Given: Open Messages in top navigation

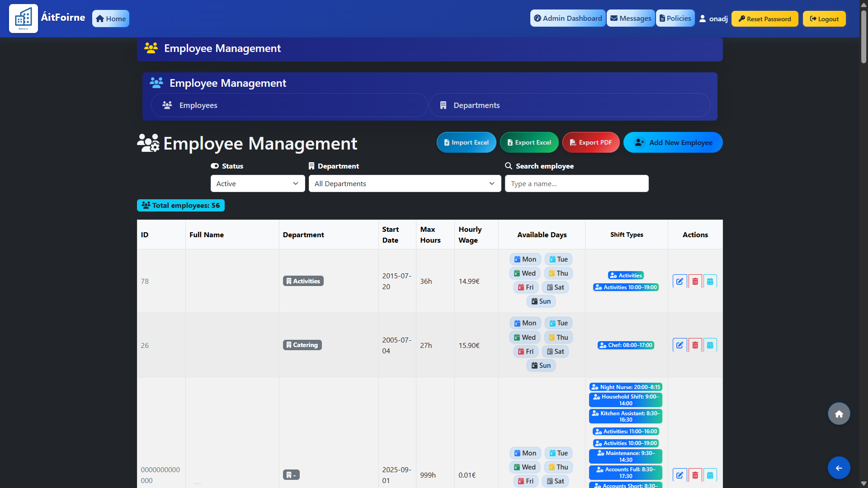Looking at the screenshot, I should point(631,19).
